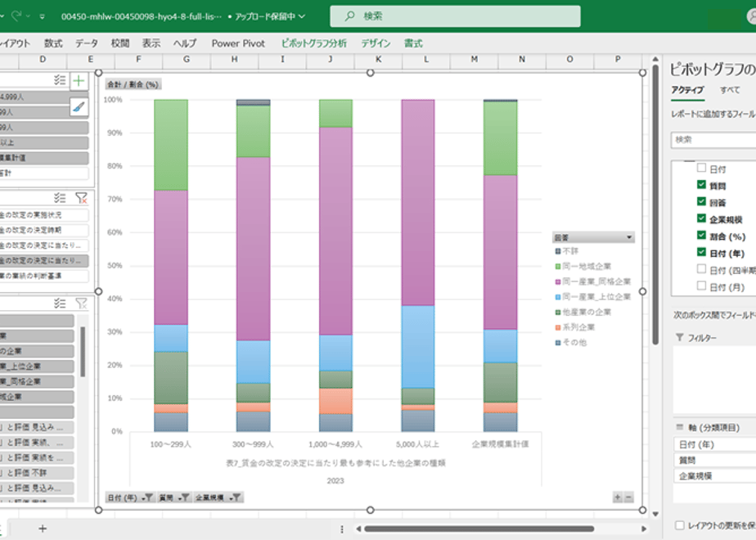
Task: Open the 企業規模 chart field filter button
Action: 218,497
